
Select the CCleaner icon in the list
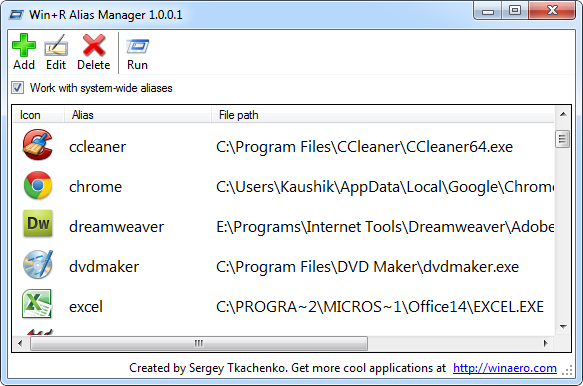click(38, 145)
